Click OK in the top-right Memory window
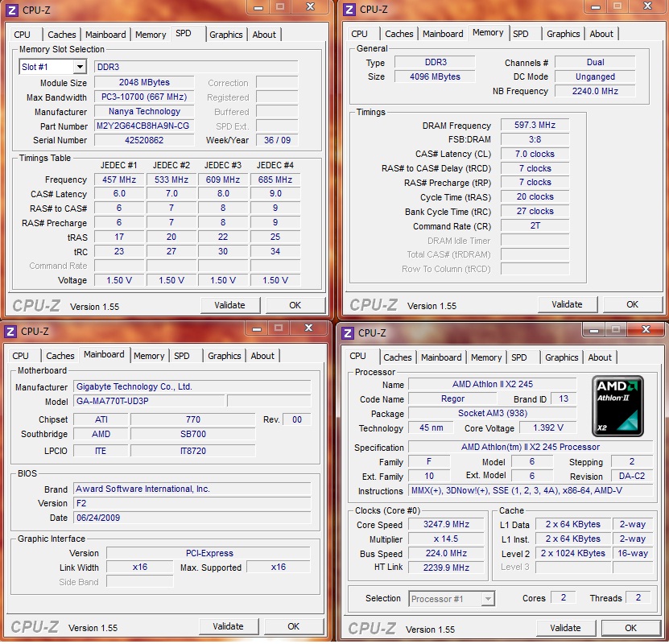669x644 pixels. pos(632,304)
